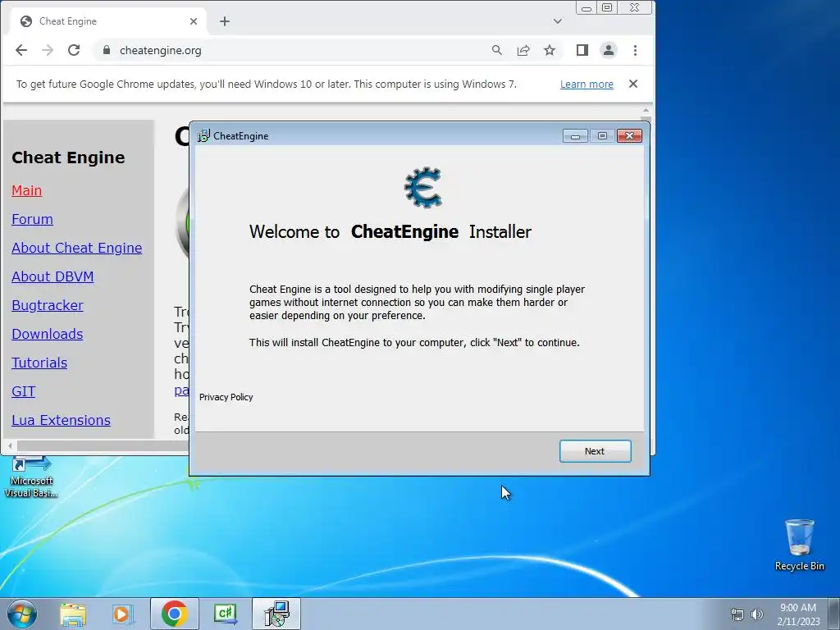Screen dimensions: 840x630
Task: Click the Cheat Engine sidebar heading
Action: pos(68,157)
